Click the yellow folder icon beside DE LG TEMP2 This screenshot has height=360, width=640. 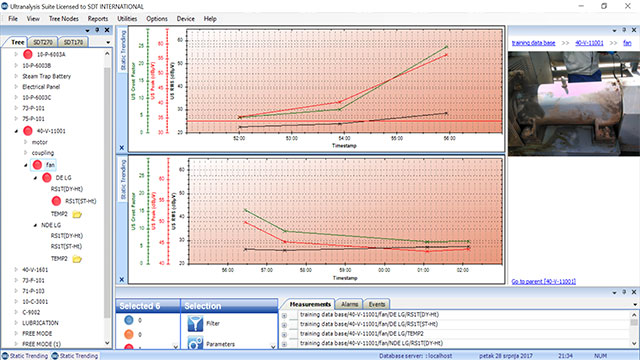[77, 214]
